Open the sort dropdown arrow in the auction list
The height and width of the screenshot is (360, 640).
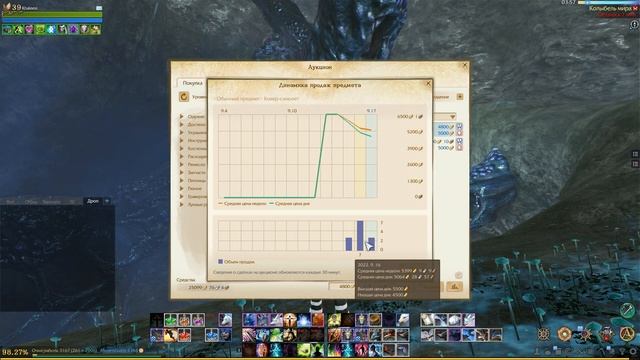tap(452, 117)
